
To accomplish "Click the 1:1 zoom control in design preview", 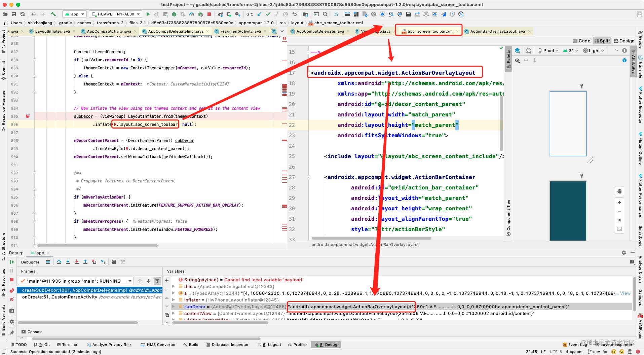I will (619, 220).
